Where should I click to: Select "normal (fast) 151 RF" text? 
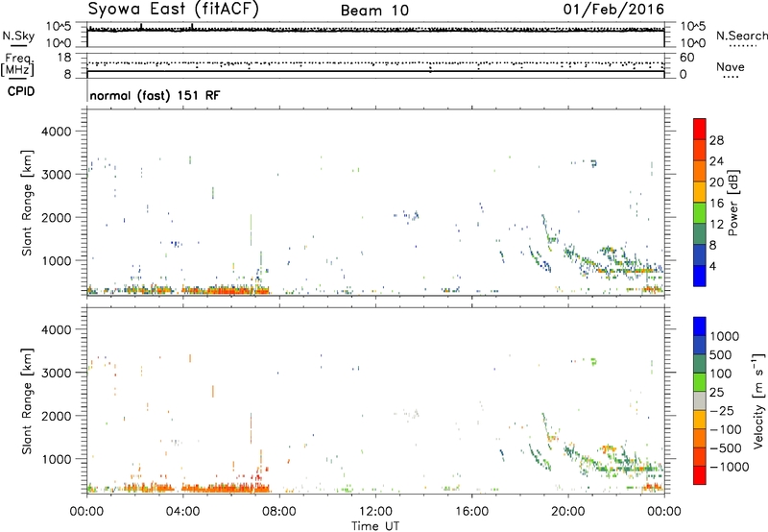(155, 95)
